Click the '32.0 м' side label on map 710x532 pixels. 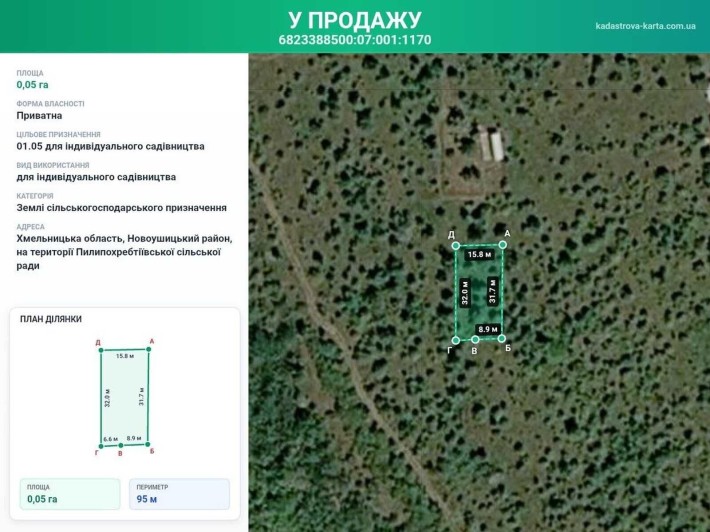coord(465,292)
